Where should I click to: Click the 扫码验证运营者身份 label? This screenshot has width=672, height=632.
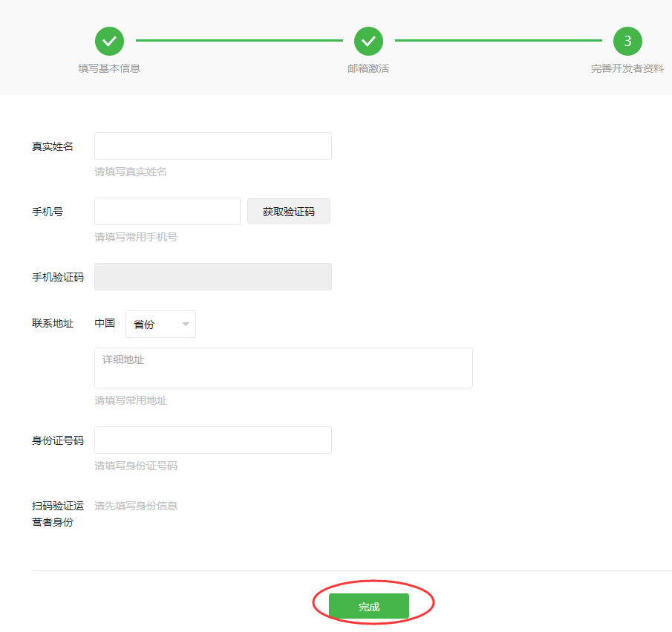coord(58,514)
